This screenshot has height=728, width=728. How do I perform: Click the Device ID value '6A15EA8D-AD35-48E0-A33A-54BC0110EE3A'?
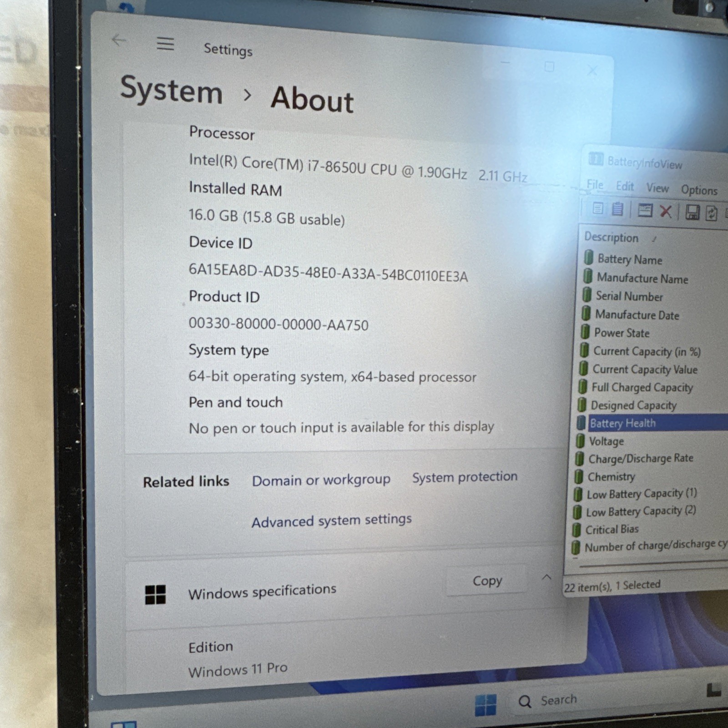click(x=328, y=273)
